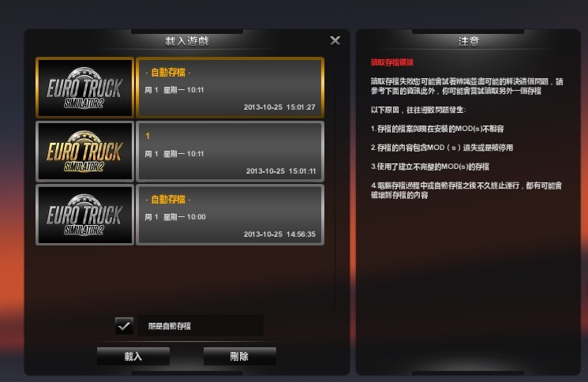Click the red 讀取存檔錯誤 heading
588x382 pixels.
click(392, 62)
